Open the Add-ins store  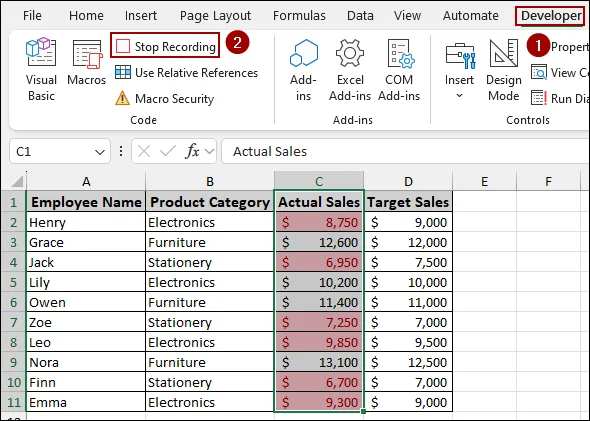pyautogui.click(x=303, y=70)
